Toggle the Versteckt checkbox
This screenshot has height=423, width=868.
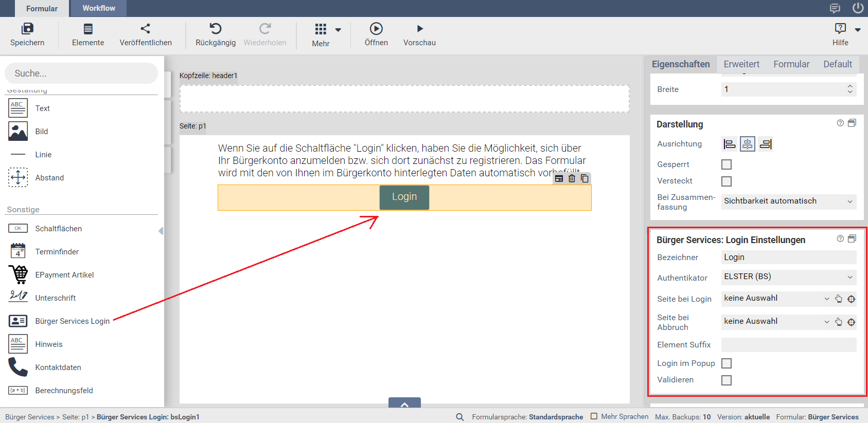coord(727,181)
